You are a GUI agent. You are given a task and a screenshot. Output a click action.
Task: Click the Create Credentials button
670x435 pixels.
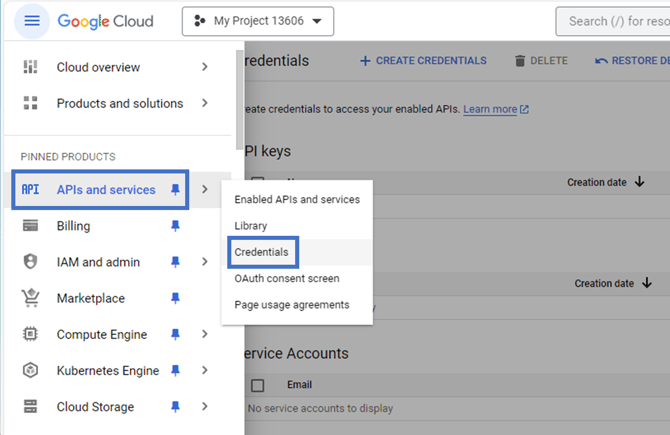coord(423,61)
